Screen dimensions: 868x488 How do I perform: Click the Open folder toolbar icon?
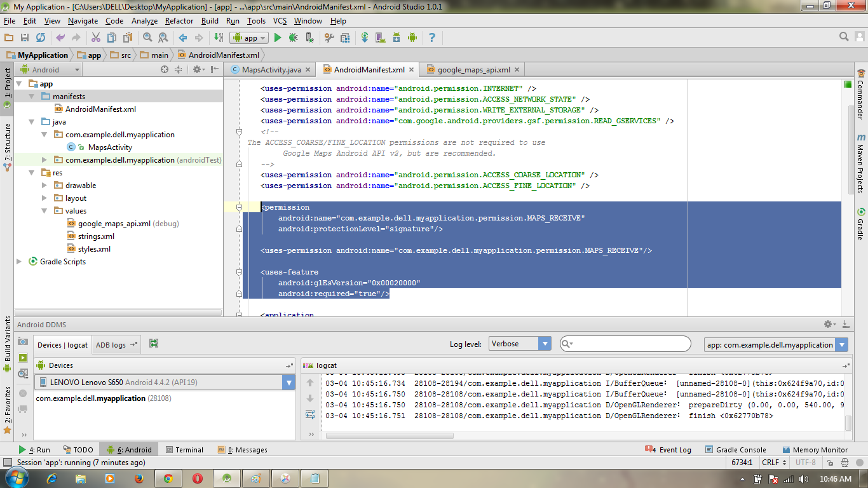(9, 38)
